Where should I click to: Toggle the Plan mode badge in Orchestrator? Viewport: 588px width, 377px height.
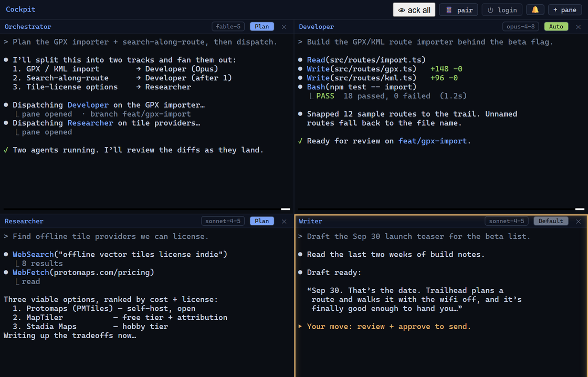click(x=262, y=27)
